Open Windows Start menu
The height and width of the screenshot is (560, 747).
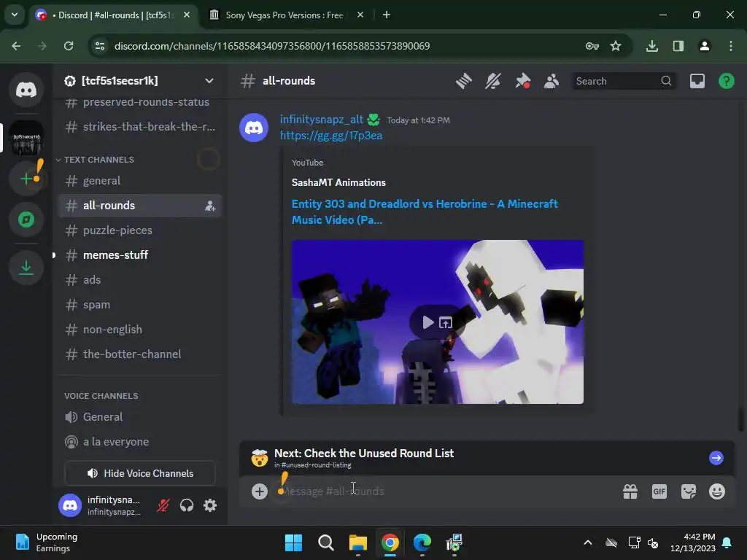click(293, 542)
